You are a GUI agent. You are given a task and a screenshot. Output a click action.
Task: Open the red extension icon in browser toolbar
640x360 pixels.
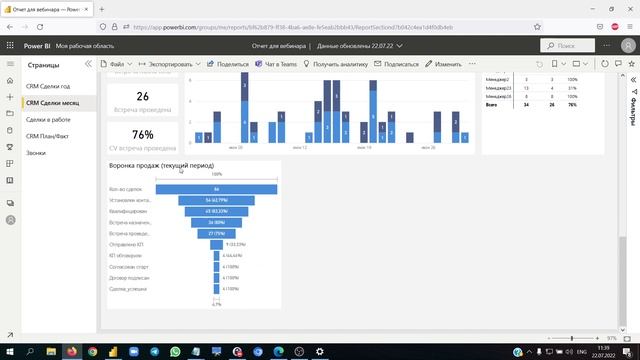[615, 27]
